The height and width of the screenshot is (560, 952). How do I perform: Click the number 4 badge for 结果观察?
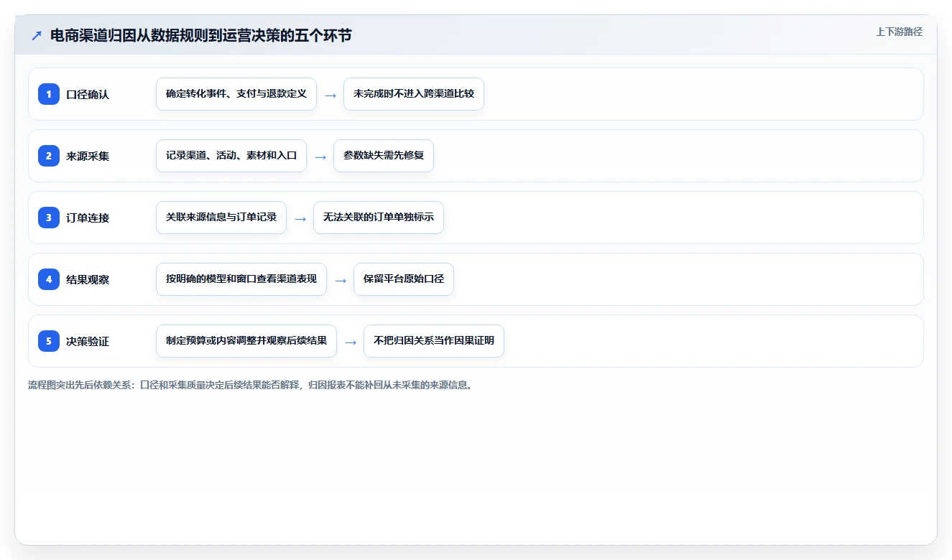(49, 279)
